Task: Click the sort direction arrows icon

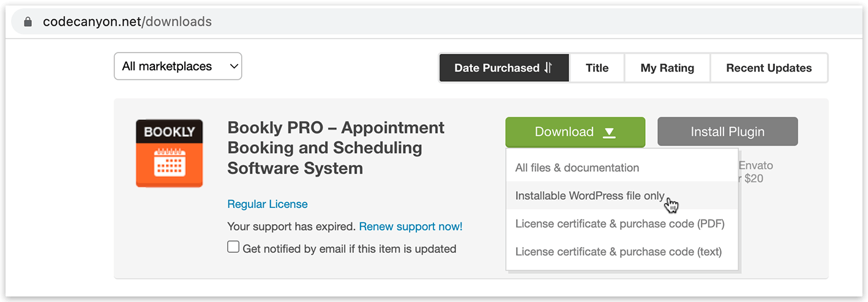Action: 548,68
